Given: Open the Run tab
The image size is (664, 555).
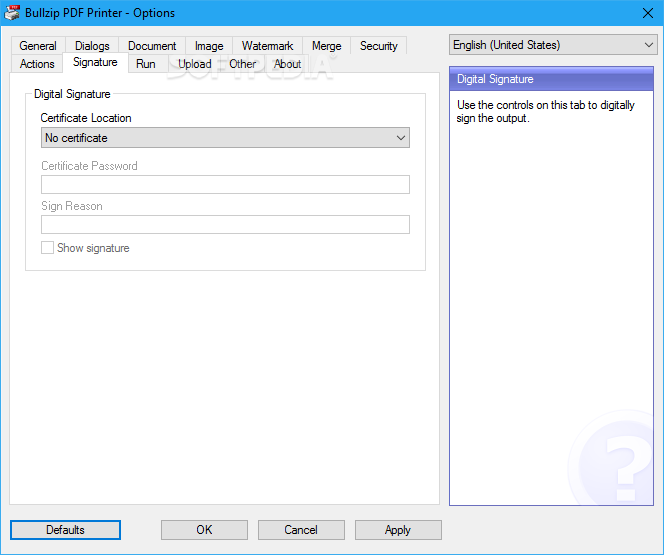Looking at the screenshot, I should tap(146, 64).
